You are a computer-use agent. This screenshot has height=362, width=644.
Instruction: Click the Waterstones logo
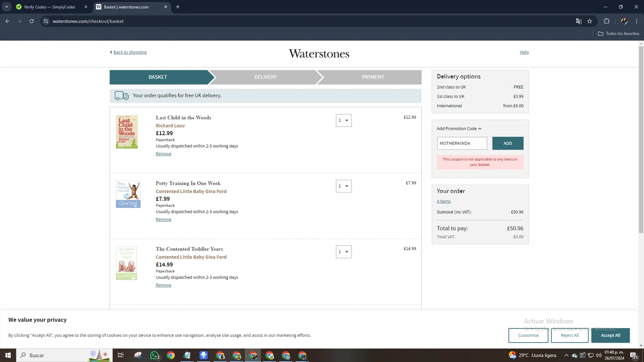(319, 54)
